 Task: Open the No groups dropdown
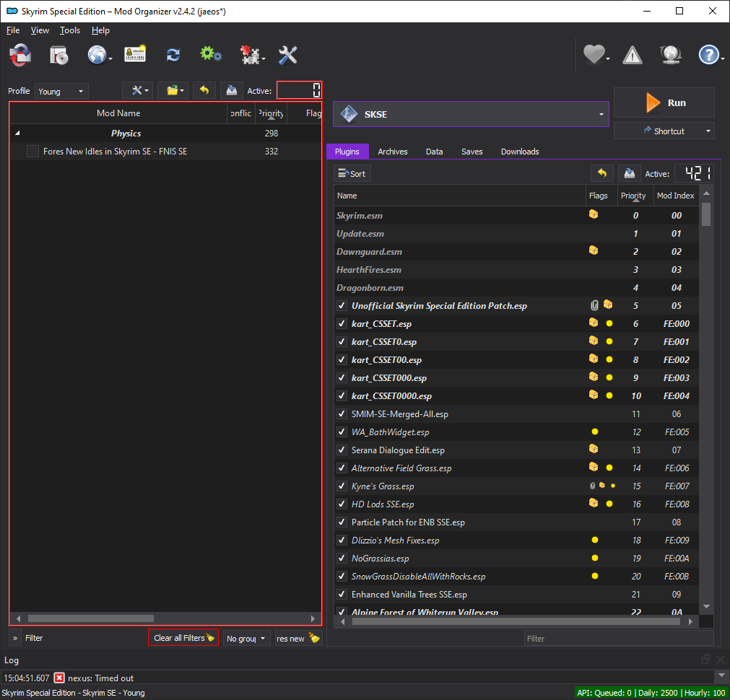247,638
